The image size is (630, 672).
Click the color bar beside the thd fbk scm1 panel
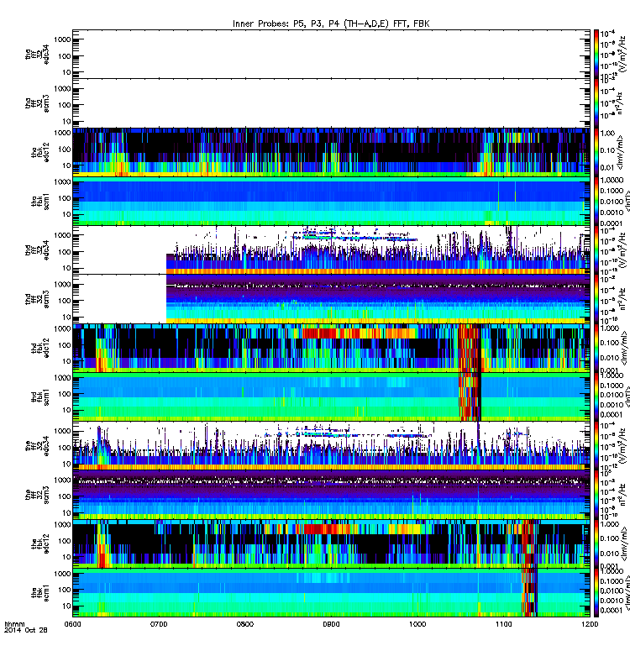596,396
